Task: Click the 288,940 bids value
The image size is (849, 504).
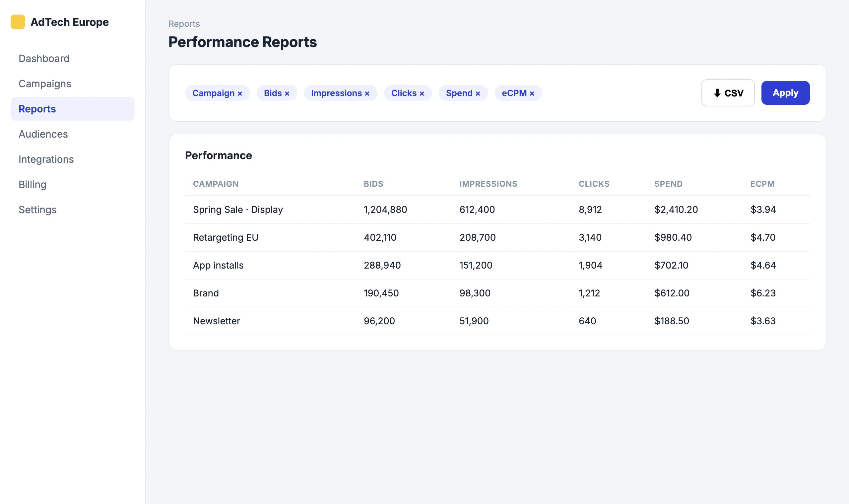Action: [x=382, y=265]
